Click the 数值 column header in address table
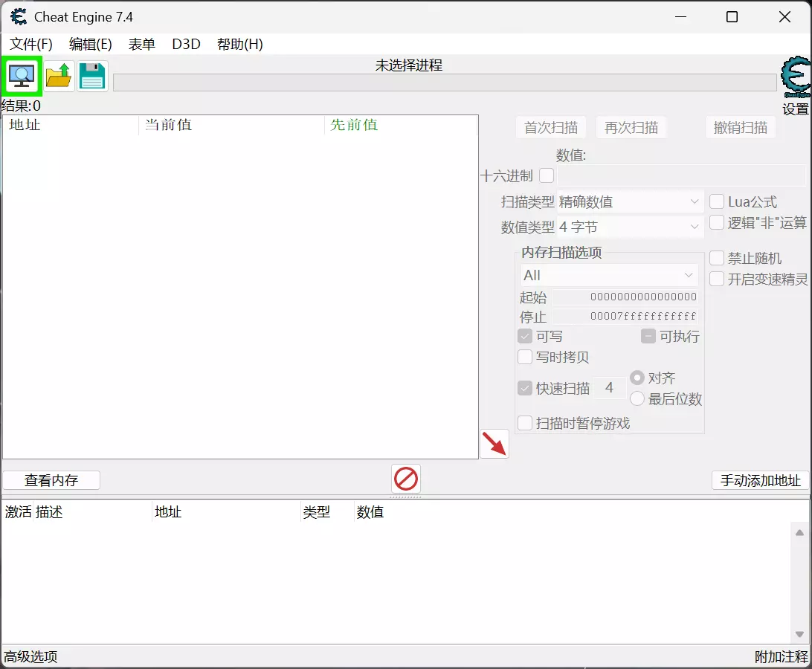 [x=370, y=512]
